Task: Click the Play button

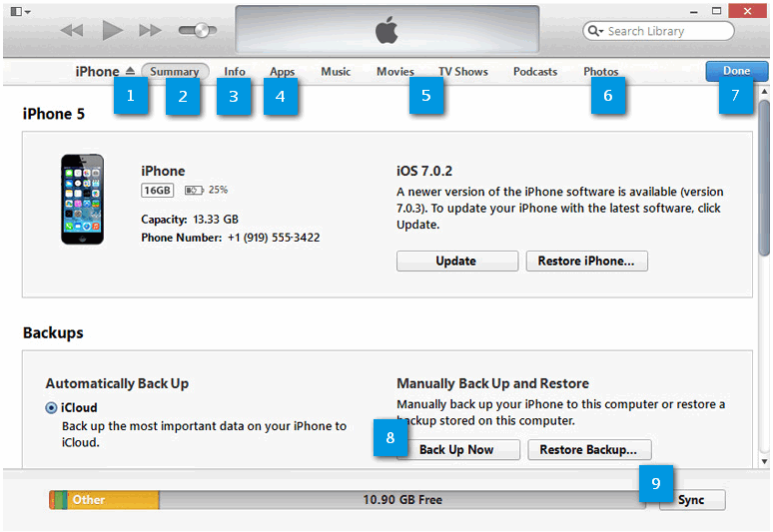Action: [x=113, y=31]
